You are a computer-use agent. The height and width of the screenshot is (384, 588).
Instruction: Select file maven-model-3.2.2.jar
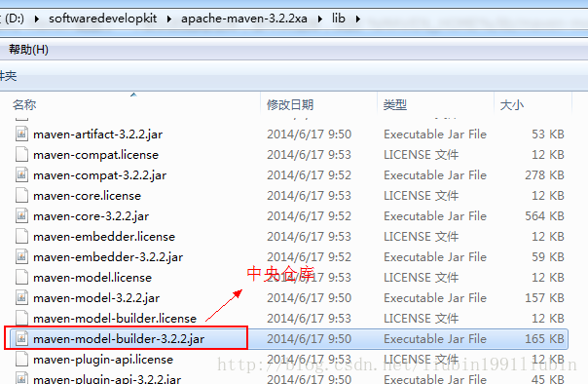tap(96, 298)
